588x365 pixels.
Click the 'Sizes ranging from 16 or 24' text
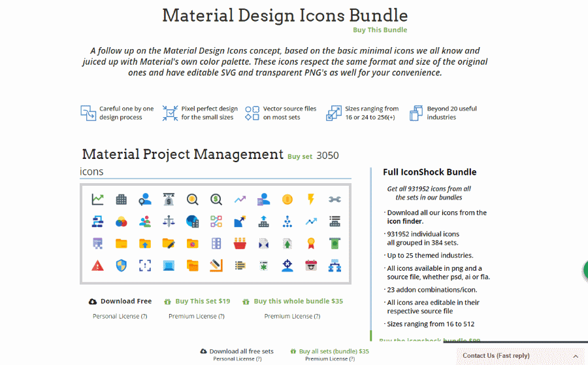coord(372,113)
